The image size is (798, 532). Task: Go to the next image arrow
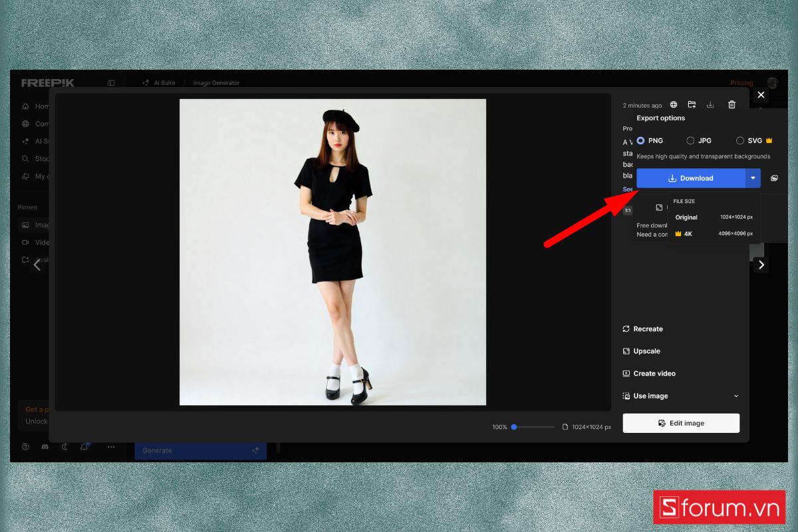tap(761, 265)
